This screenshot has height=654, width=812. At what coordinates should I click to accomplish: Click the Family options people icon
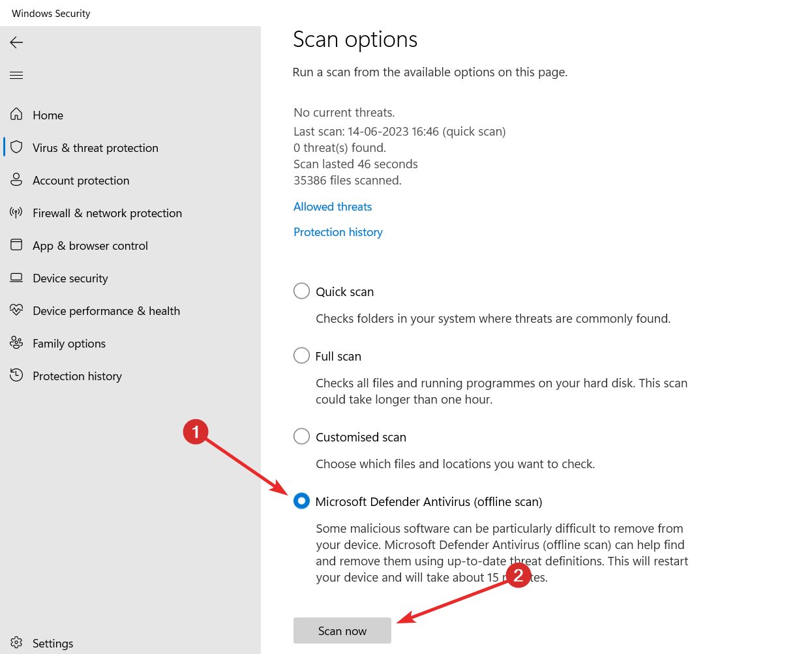tap(16, 342)
